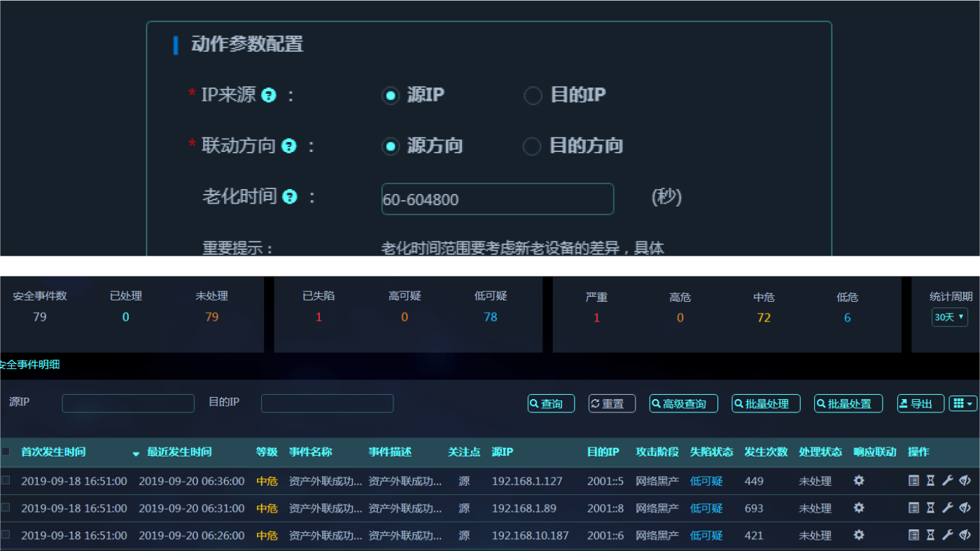Viewport: 980px width, 551px height.
Task: Click crossed-eye ignore icon in first event row
Action: (965, 480)
